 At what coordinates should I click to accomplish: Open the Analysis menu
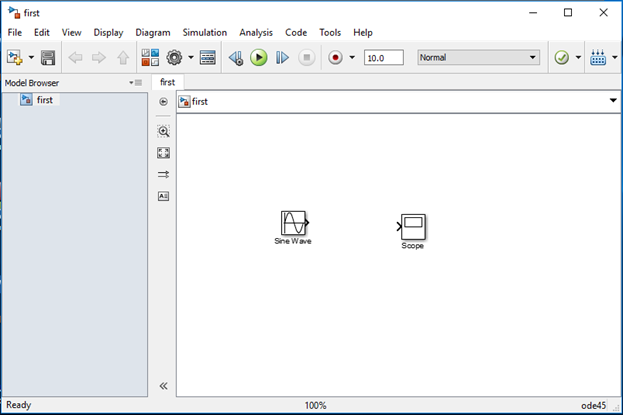256,32
